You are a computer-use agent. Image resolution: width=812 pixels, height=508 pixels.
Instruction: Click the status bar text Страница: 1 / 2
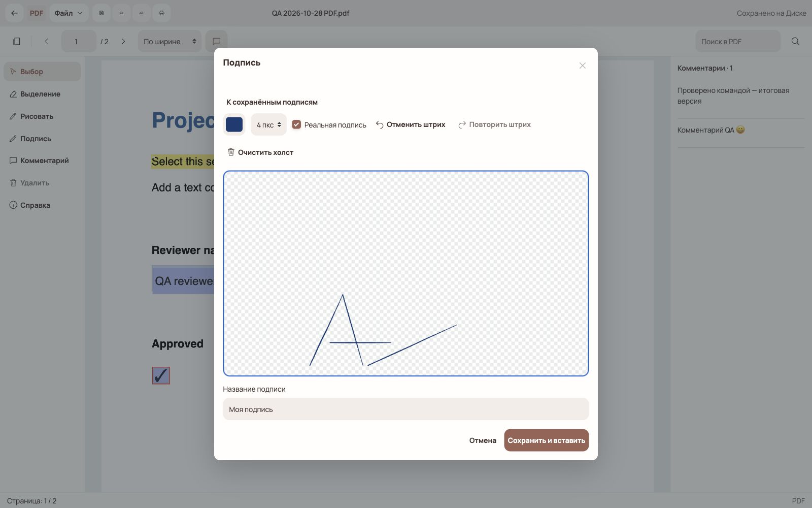(31, 501)
